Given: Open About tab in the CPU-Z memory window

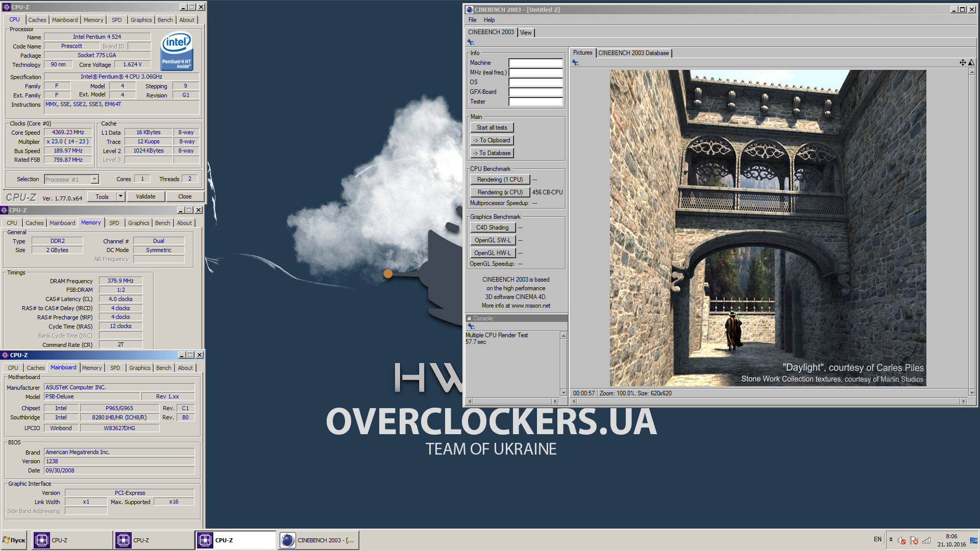Looking at the screenshot, I should coord(184,223).
